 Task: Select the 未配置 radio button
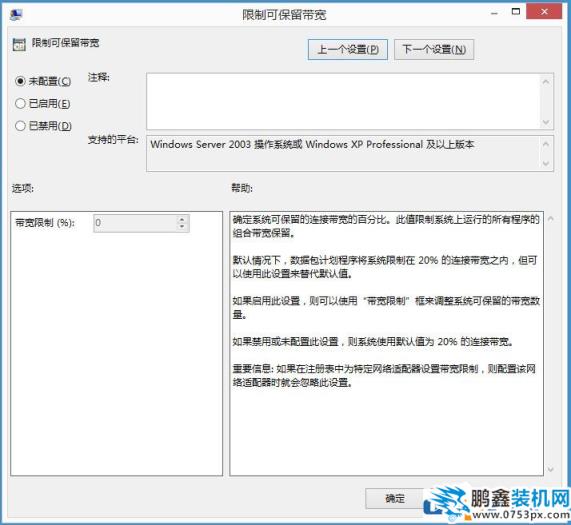[x=20, y=81]
